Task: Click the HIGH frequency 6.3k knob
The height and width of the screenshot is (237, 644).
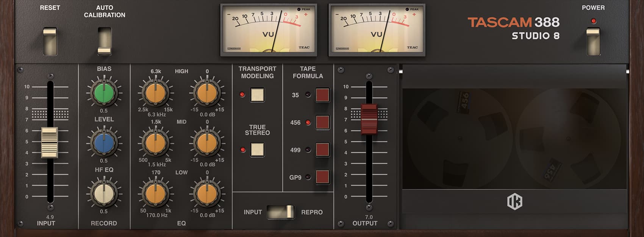Action: [156, 93]
